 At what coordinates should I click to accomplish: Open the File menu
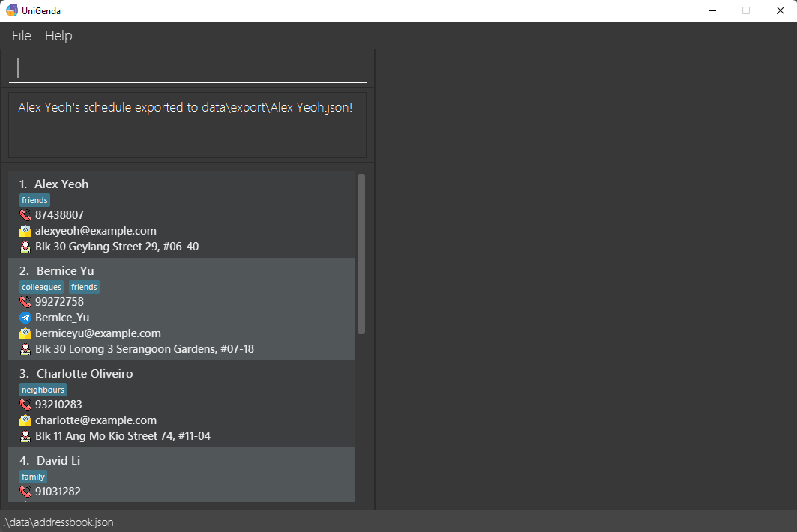click(21, 35)
